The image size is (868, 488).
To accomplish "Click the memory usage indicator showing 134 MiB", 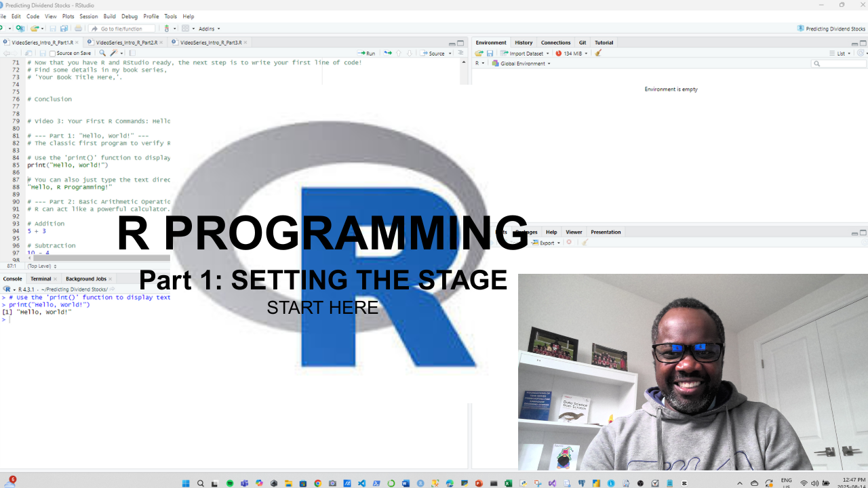I will tap(573, 53).
